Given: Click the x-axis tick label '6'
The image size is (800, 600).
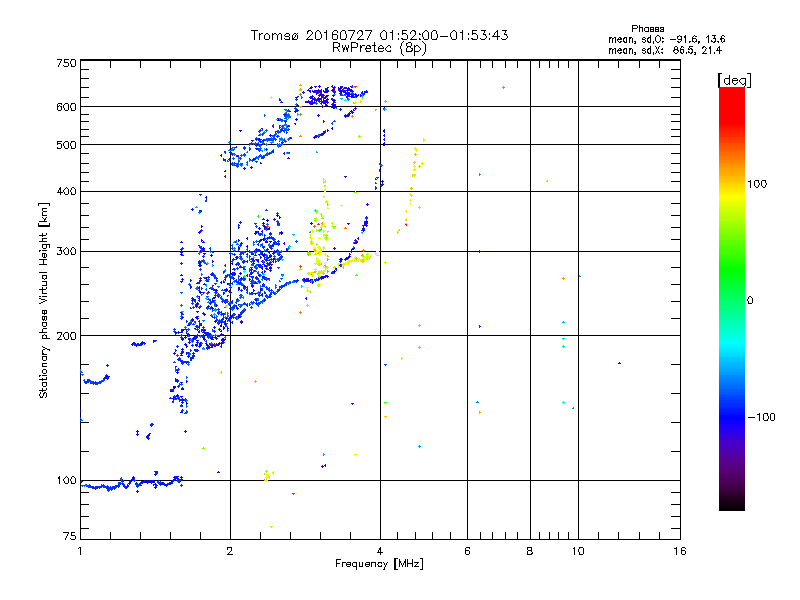Looking at the screenshot, I should (x=467, y=551).
